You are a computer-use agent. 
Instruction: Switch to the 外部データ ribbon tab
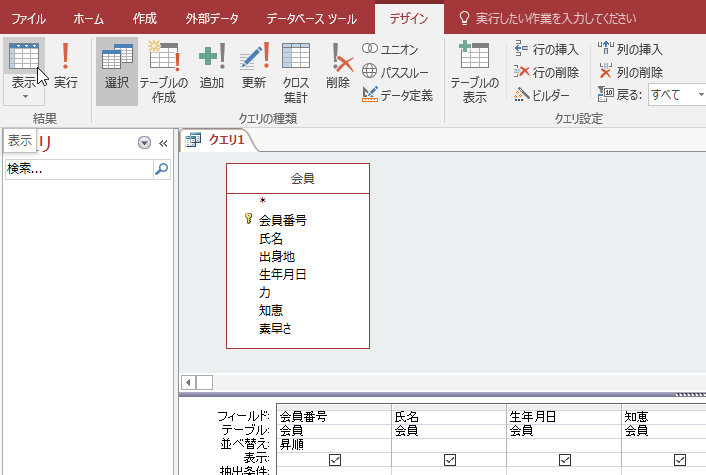(212, 18)
